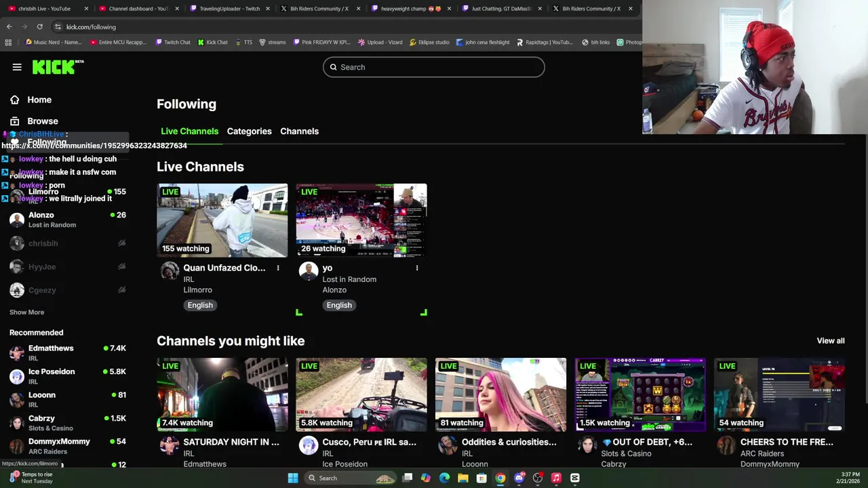Open CHEERS TO THE FRE stream thumbnail
This screenshot has height=488, width=868.
(779, 394)
